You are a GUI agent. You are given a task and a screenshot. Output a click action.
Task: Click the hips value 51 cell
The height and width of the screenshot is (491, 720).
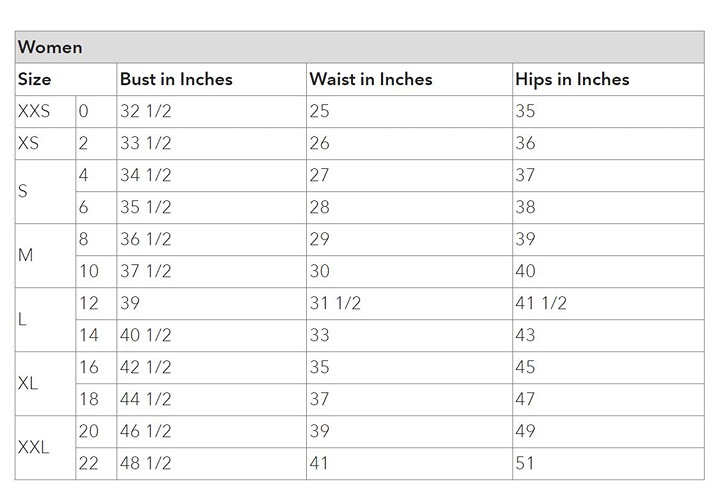(608, 464)
